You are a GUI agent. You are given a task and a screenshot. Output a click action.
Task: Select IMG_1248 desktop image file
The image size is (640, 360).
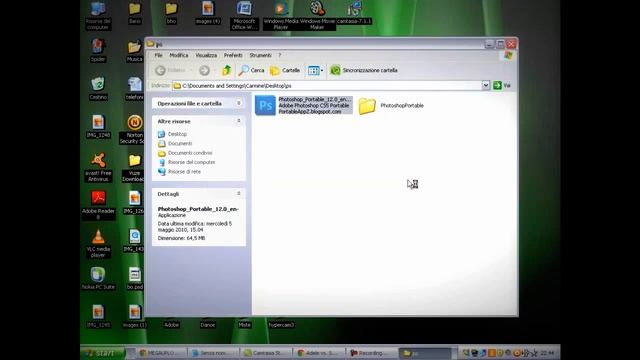pyautogui.click(x=98, y=127)
